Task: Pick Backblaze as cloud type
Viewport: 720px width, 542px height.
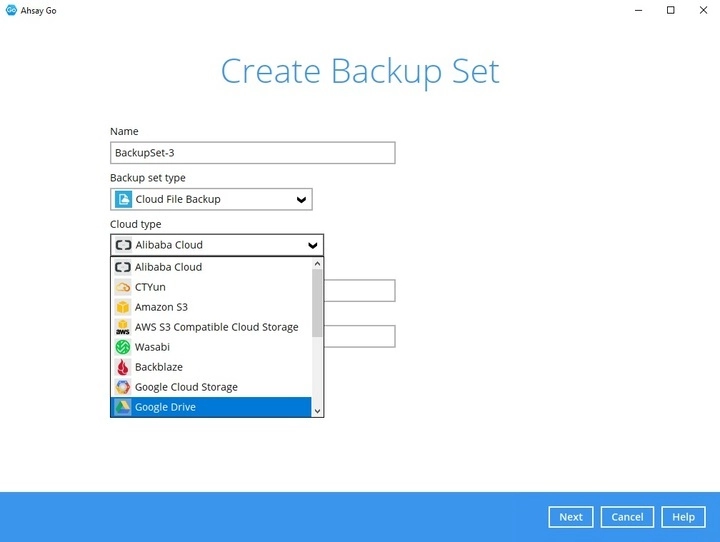Action: tap(211, 367)
